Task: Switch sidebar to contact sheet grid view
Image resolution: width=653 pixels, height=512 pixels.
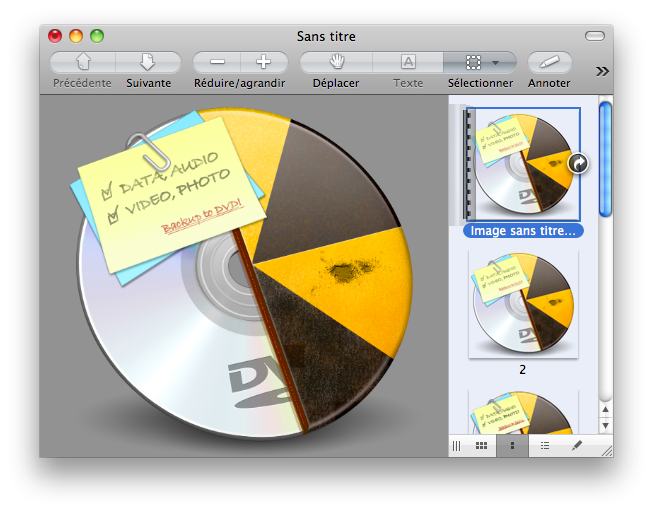Action: point(481,446)
